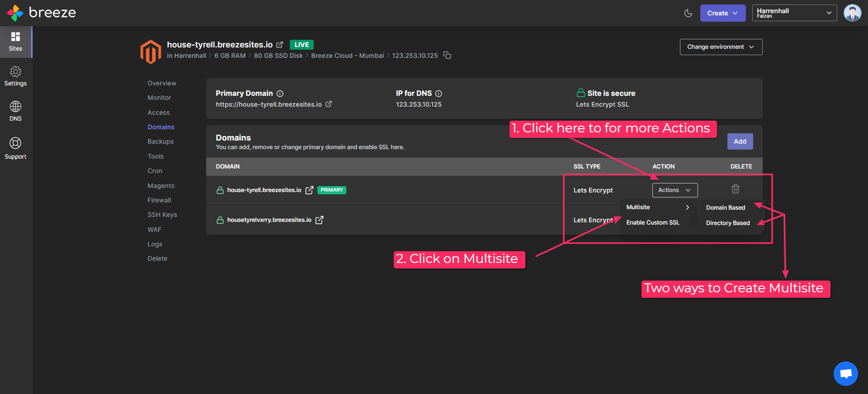Click 123.253.10.125 under IP for DNS
The image size is (868, 394).
click(419, 104)
